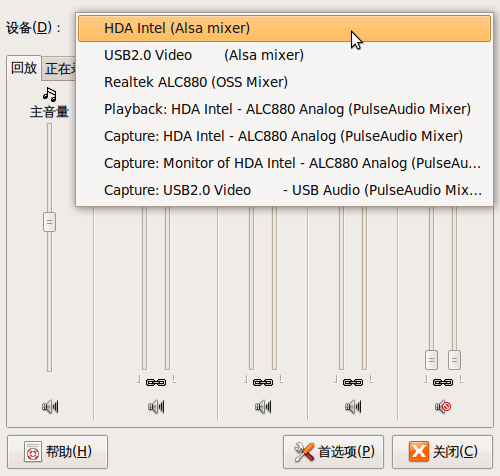This screenshot has height=476, width=500.
Task: Toggle chain link icon above the muted speaker
Action: tap(443, 382)
